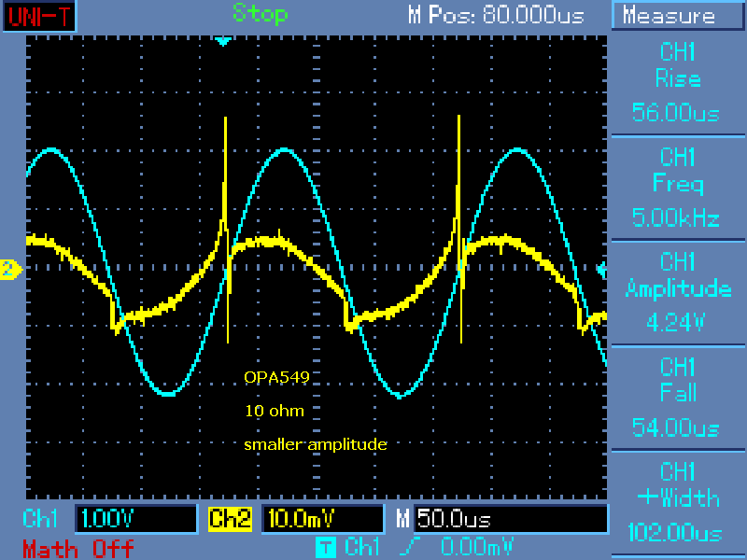Select the CH1 Freq measurement
Viewport: 747px width, 560px height.
tap(678, 188)
